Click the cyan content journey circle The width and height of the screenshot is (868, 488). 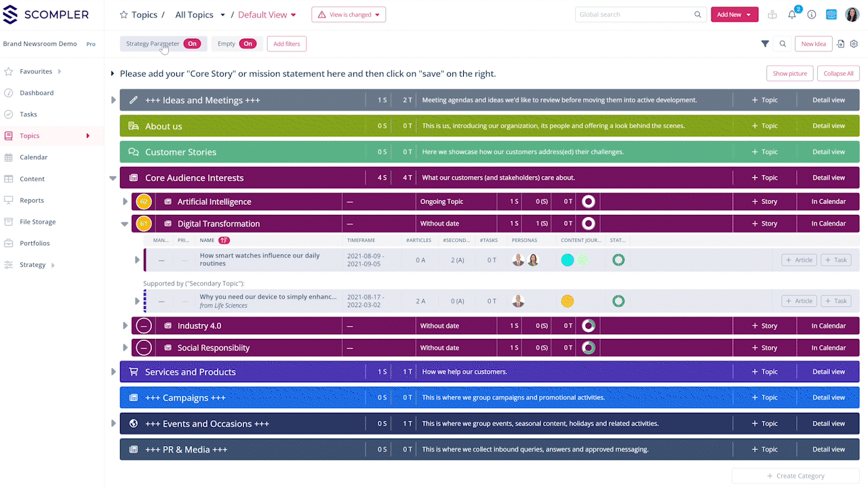coord(568,260)
